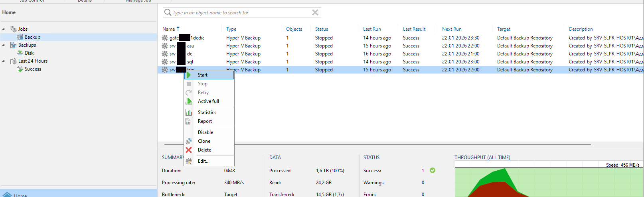Image resolution: width=644 pixels, height=197 pixels.
Task: Click the gear icon of the asu job
Action: pyautogui.click(x=165, y=46)
